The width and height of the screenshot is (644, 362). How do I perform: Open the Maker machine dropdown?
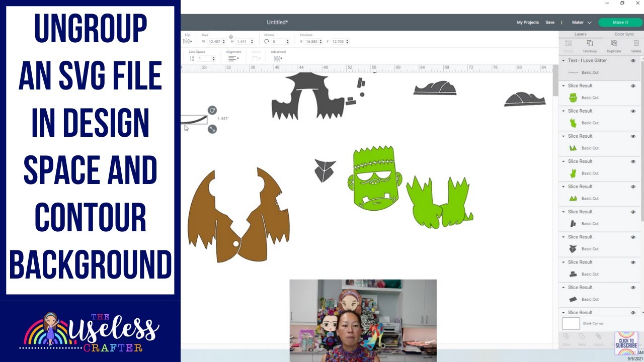[x=582, y=22]
